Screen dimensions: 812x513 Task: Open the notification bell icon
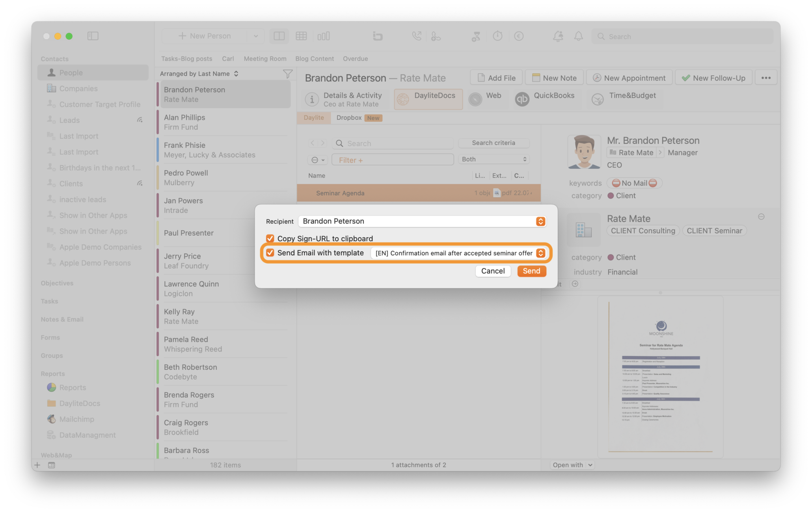(578, 36)
